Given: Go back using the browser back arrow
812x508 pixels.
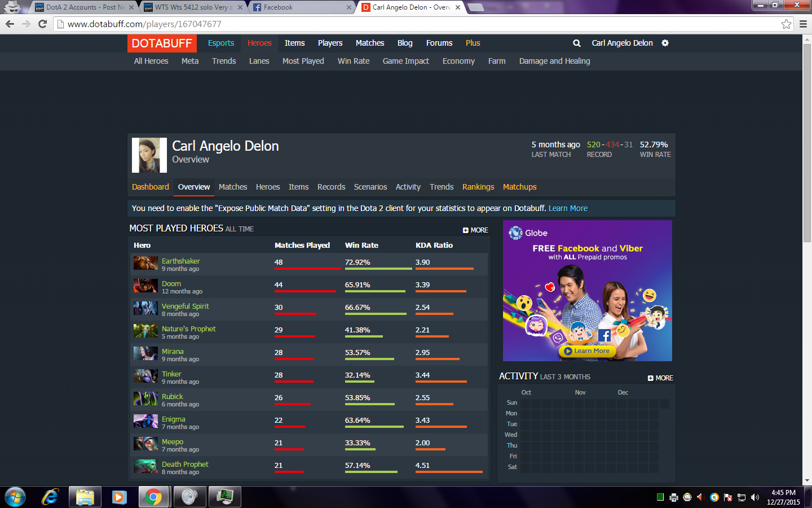Looking at the screenshot, I should coord(10,24).
